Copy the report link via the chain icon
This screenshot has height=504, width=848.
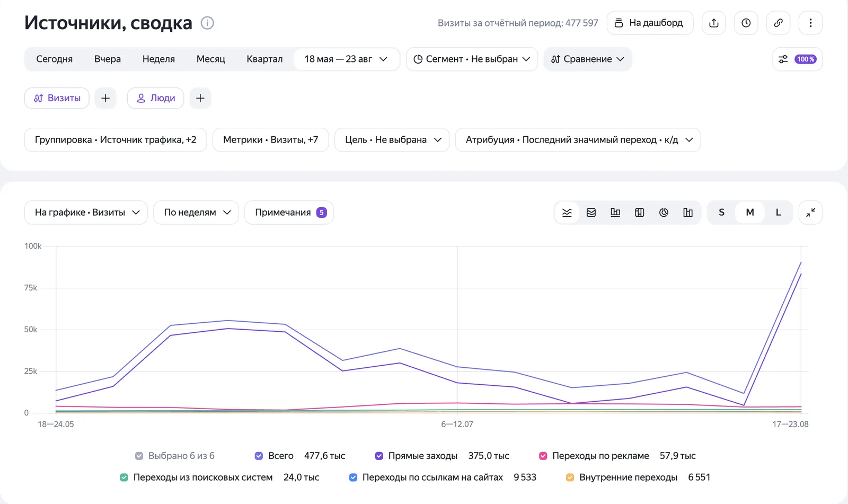tap(779, 23)
